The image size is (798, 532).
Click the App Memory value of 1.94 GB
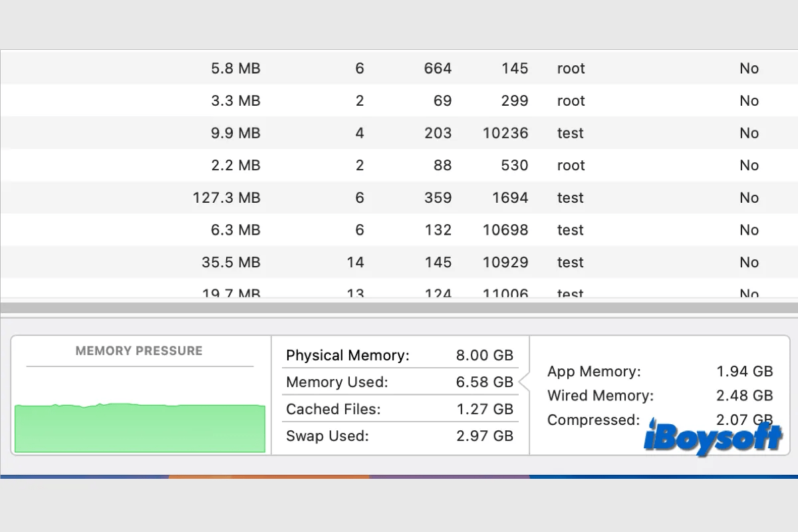(743, 371)
